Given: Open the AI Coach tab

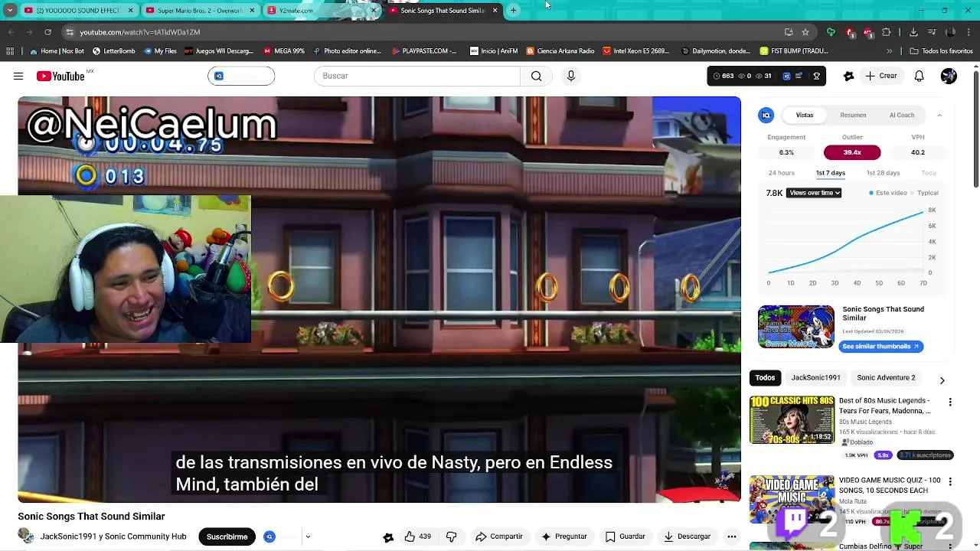Looking at the screenshot, I should [x=902, y=115].
